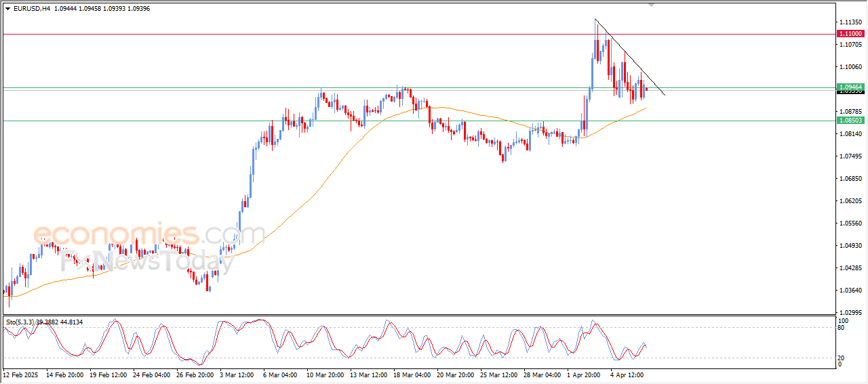
Task: Click the 4 Apr 12:00 time label
Action: point(628,374)
